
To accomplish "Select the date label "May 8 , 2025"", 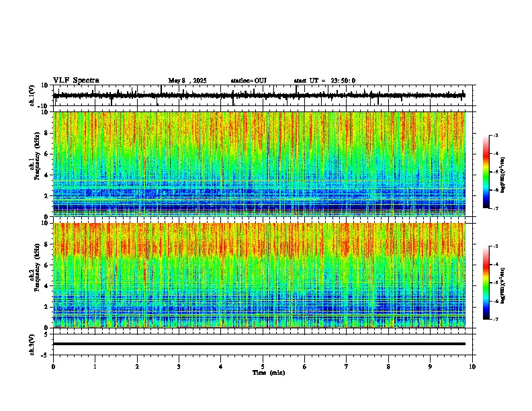I will [187, 81].
